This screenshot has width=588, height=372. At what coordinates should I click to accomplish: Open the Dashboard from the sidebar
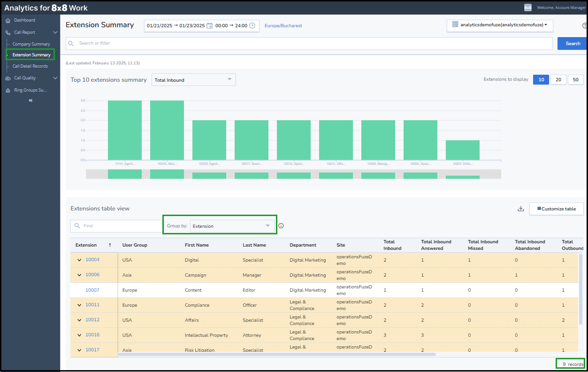(x=24, y=20)
